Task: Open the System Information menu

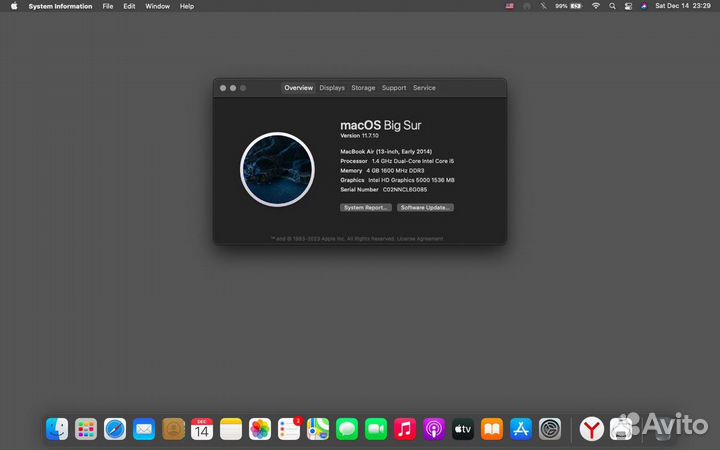Action: tap(60, 6)
